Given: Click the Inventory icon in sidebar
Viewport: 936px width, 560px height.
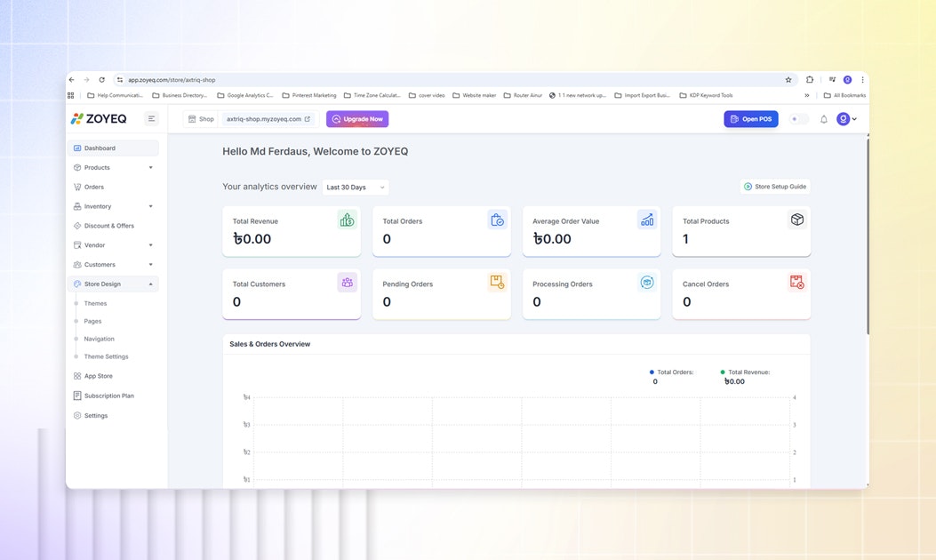Looking at the screenshot, I should (77, 206).
